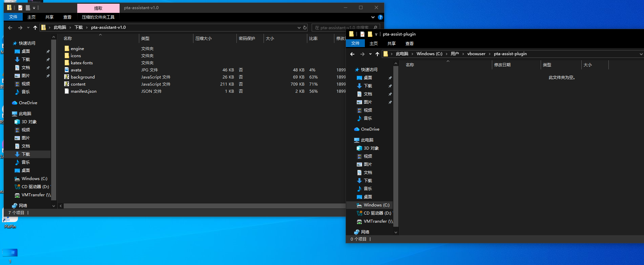Screen dimensions: 644x265
Task: Open the 提取 contextual tab
Action: tap(98, 8)
